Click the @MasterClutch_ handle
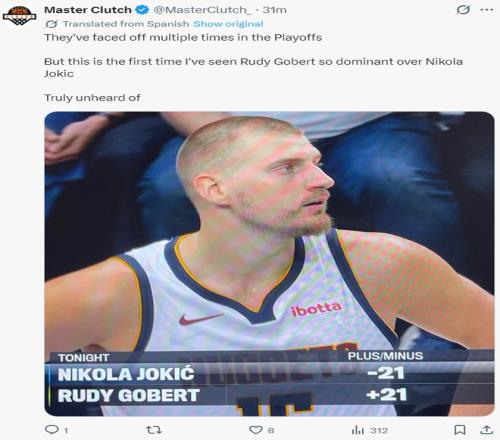Screen dimensions: 500x440 click(202, 10)
